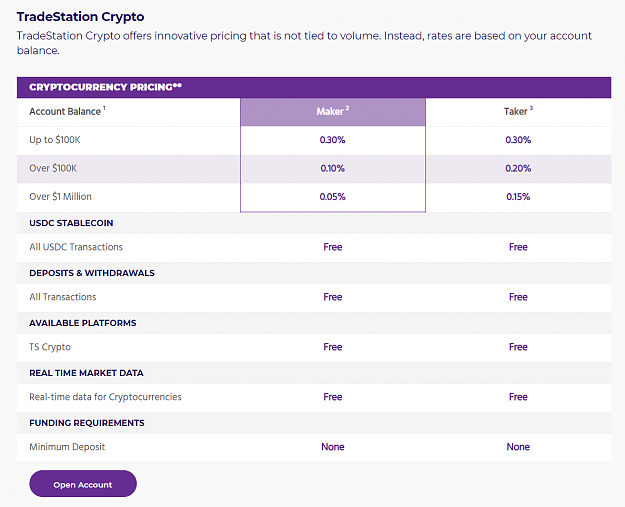
Task: Click the Real Time Market Data heading
Action: [86, 373]
